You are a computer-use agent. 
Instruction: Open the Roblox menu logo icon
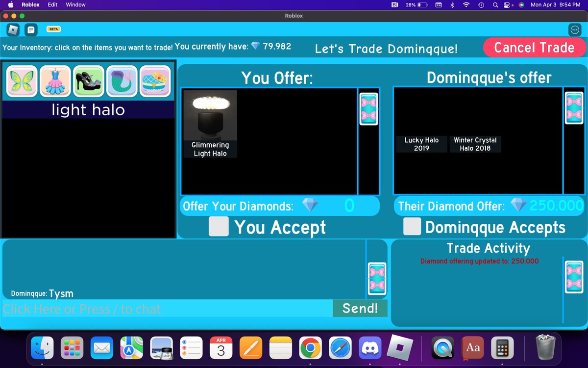click(13, 30)
